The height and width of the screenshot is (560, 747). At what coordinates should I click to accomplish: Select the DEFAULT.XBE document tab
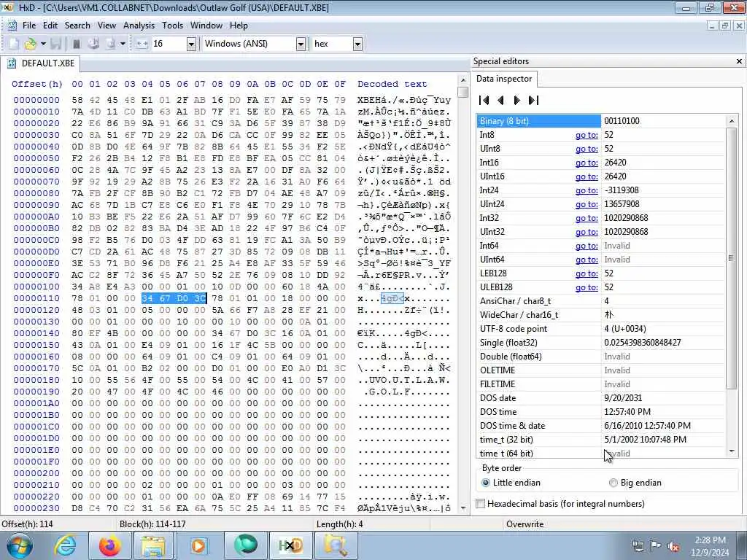(42, 63)
